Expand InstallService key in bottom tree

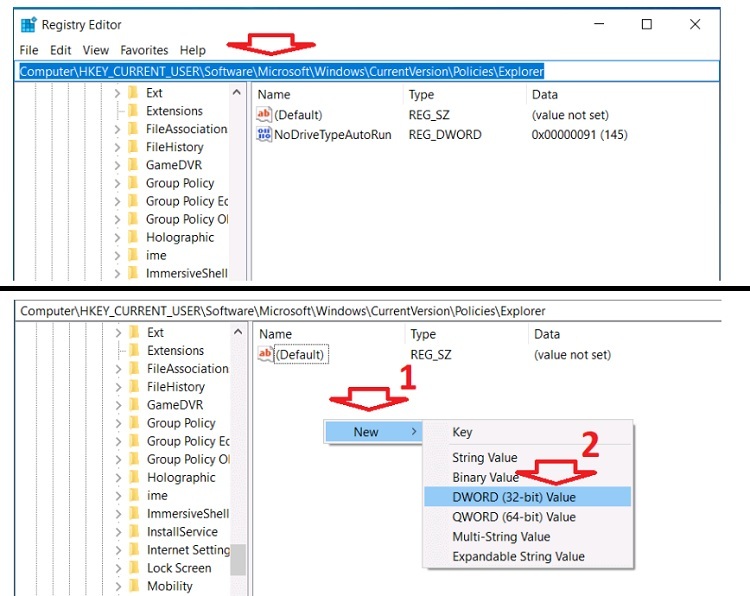(119, 532)
